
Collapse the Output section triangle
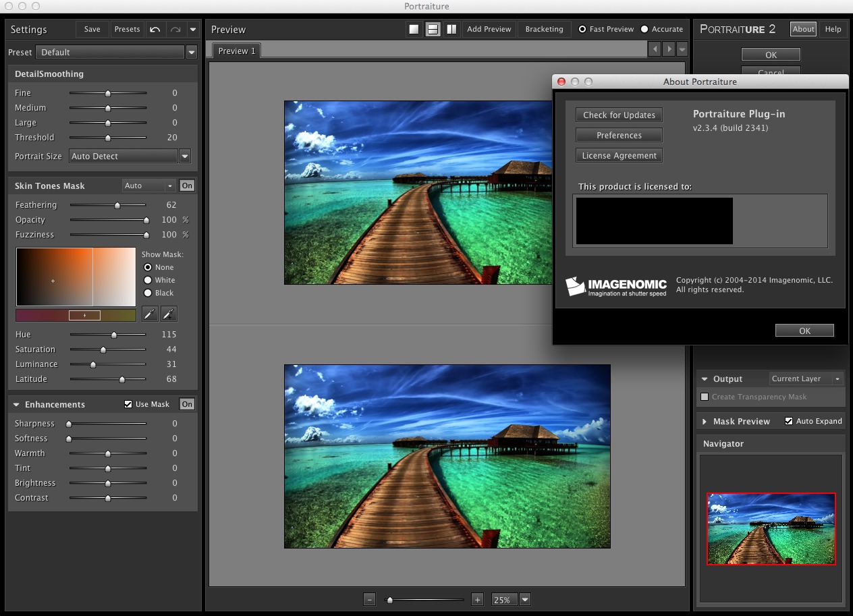(705, 379)
